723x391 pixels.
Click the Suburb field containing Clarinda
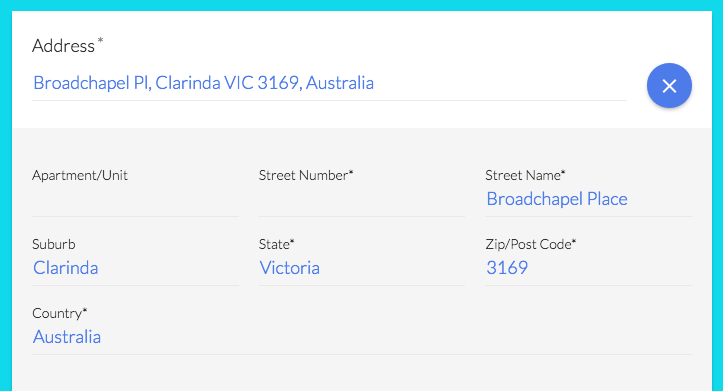point(135,268)
